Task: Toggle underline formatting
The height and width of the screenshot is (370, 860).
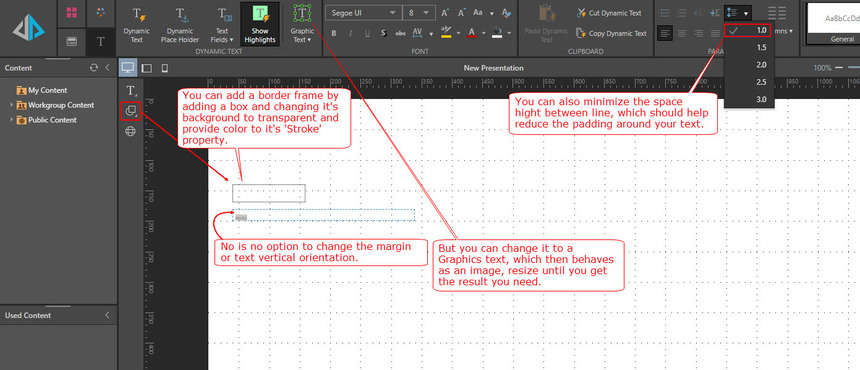Action: click(367, 33)
